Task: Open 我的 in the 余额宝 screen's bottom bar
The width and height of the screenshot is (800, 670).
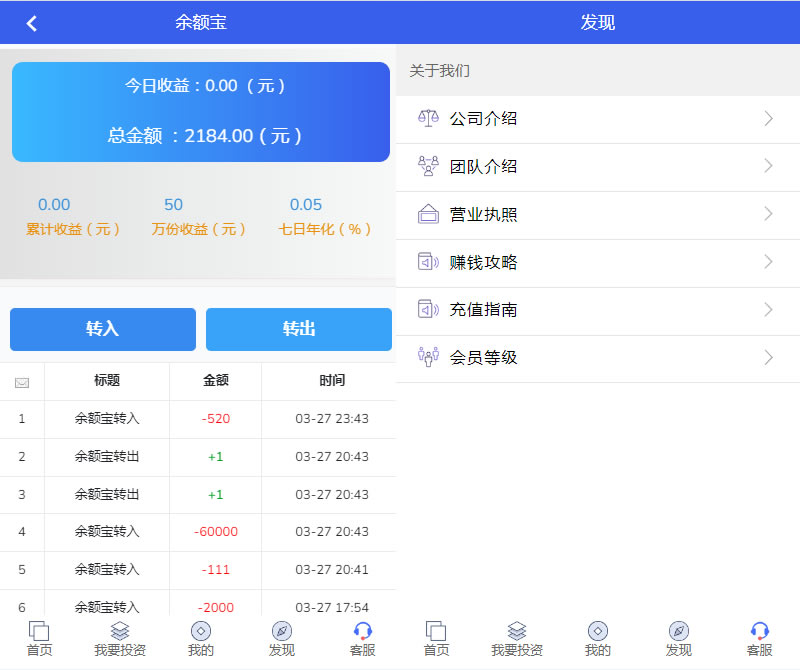Action: [201, 638]
